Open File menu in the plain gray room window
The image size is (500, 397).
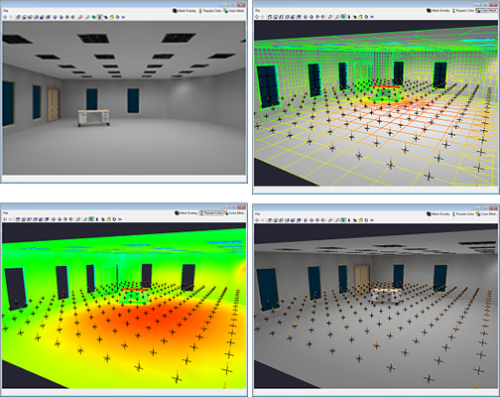tap(5, 11)
